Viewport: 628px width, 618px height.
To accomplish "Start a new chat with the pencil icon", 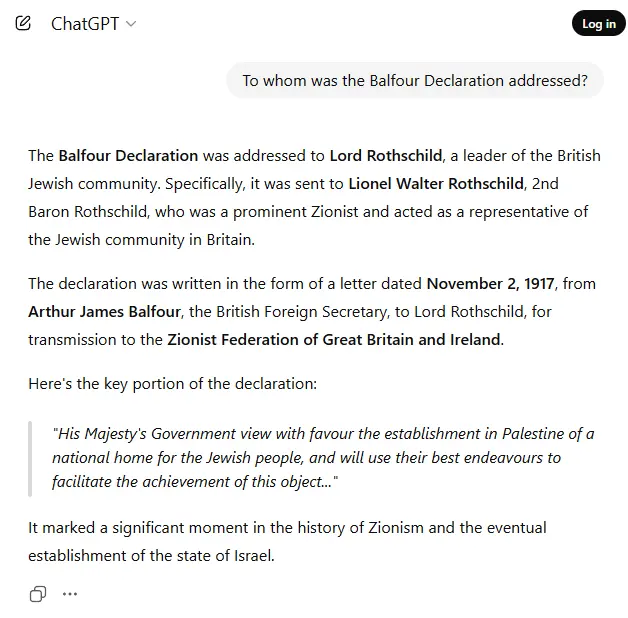I will pyautogui.click(x=23, y=23).
